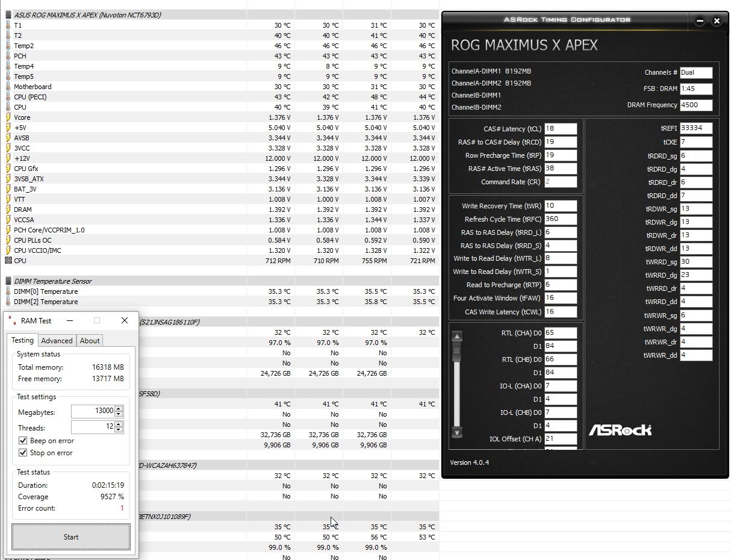Click the RAM Test title bar app icon
The width and height of the screenshot is (731, 560).
pos(13,321)
